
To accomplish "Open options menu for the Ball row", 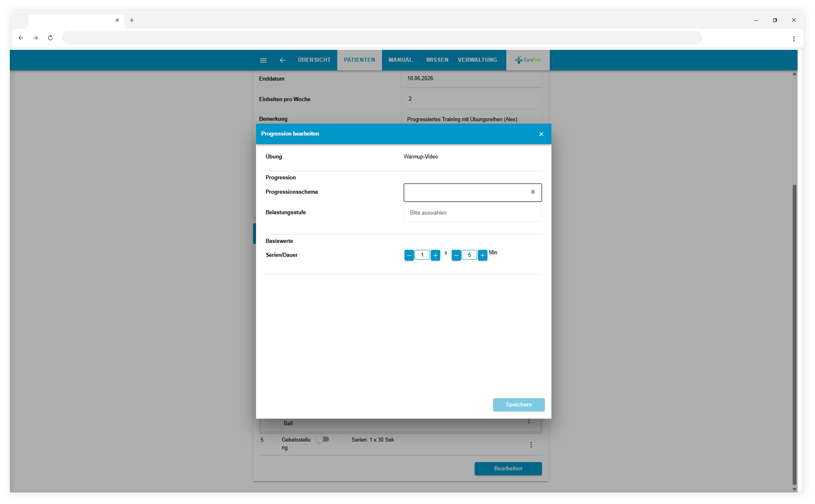I will (529, 422).
